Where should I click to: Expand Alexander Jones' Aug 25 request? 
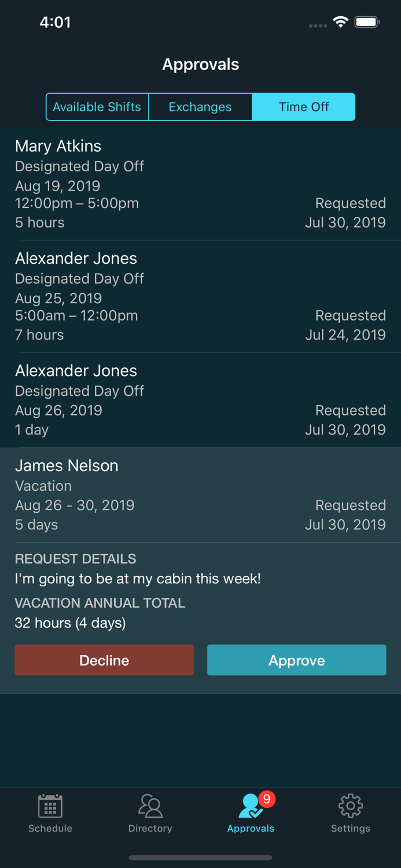pyautogui.click(x=200, y=295)
